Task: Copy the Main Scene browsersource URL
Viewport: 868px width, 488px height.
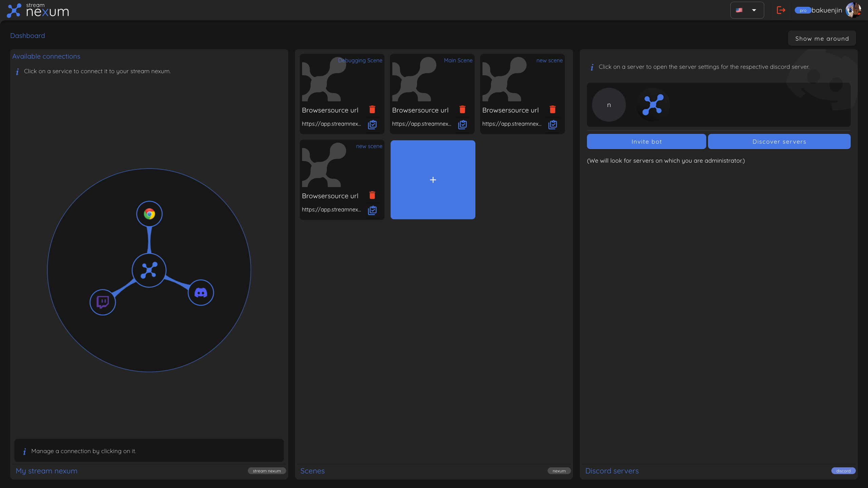Action: point(462,124)
